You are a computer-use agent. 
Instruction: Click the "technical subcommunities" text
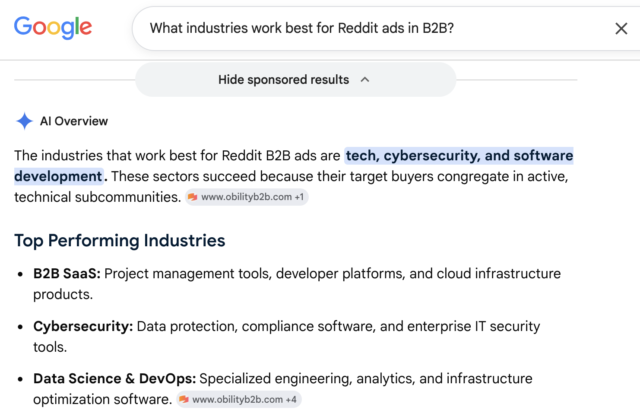[98, 197]
